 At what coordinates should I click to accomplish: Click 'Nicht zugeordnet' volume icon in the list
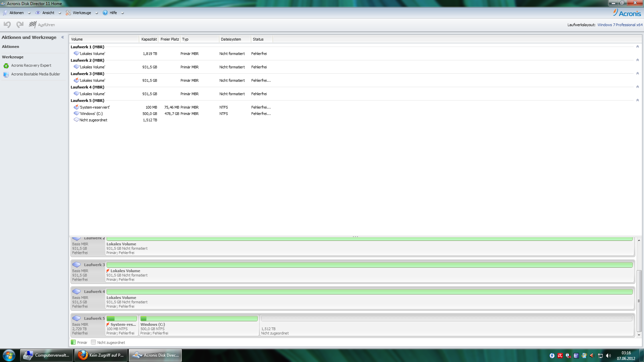click(76, 120)
